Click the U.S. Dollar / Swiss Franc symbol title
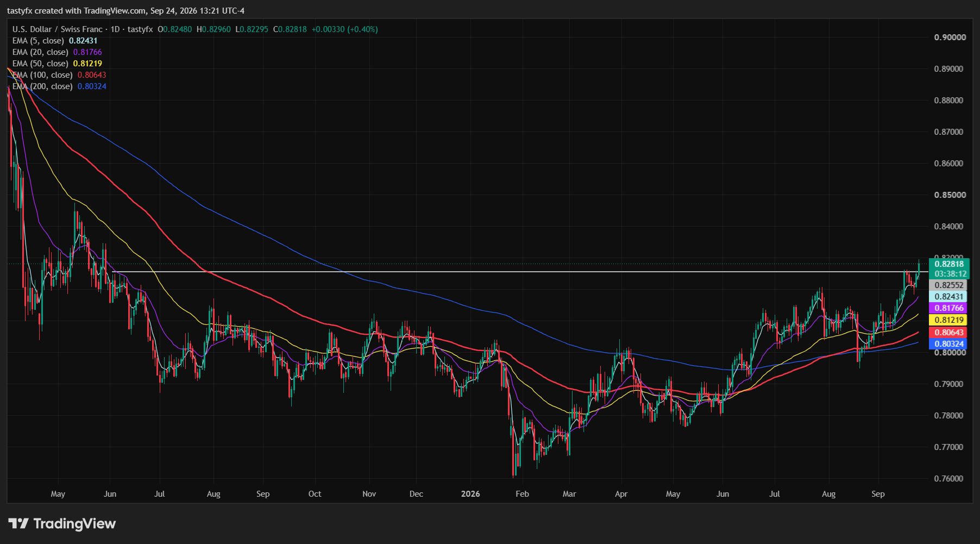The width and height of the screenshot is (980, 544). point(57,29)
